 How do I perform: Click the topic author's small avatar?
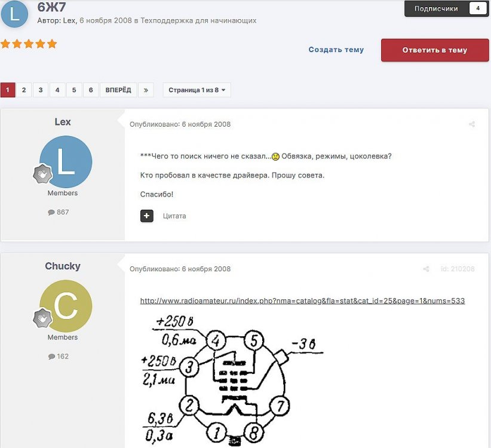pyautogui.click(x=14, y=14)
